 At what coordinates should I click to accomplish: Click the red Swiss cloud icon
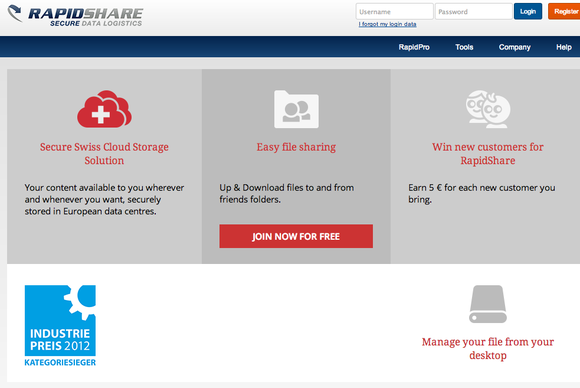[104, 109]
